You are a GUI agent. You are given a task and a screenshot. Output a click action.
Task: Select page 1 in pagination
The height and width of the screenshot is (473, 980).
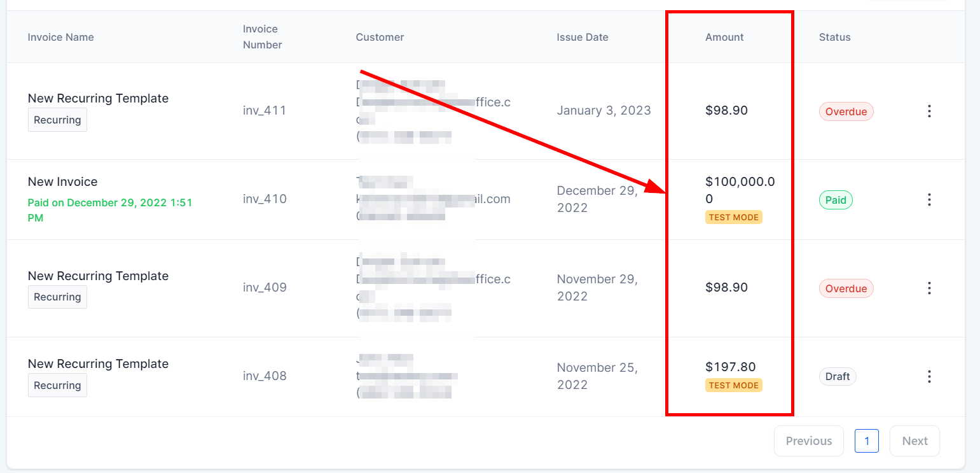click(x=866, y=441)
